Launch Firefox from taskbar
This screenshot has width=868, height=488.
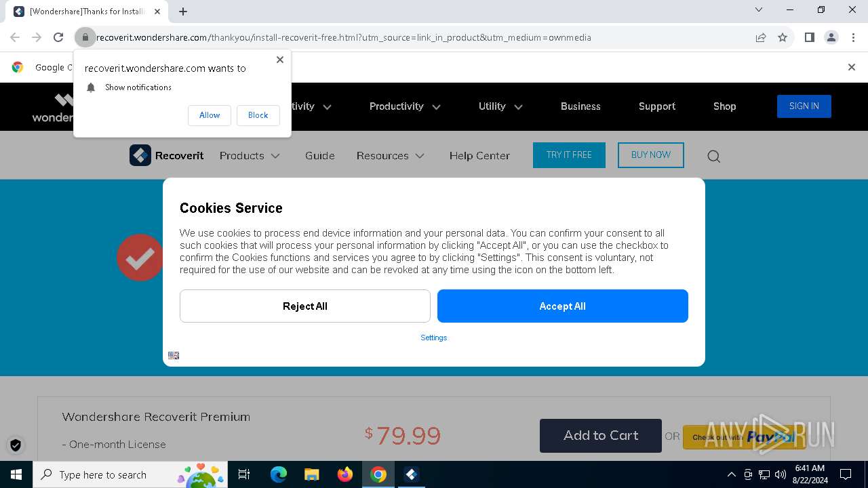345,474
